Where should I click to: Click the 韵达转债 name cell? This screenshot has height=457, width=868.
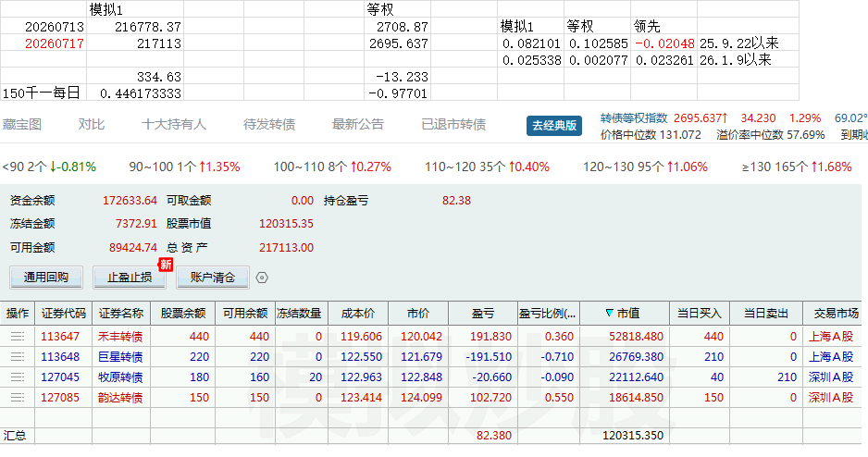click(120, 397)
